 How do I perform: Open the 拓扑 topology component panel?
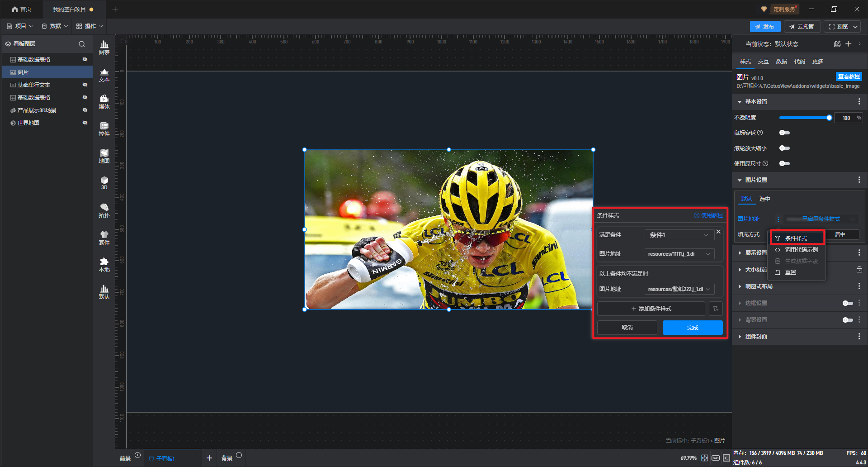click(x=104, y=210)
